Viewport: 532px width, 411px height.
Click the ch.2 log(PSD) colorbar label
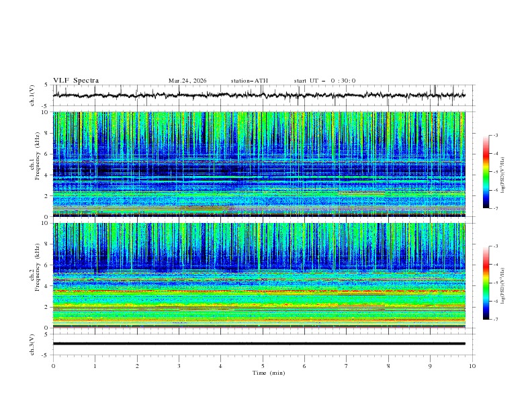pos(503,285)
